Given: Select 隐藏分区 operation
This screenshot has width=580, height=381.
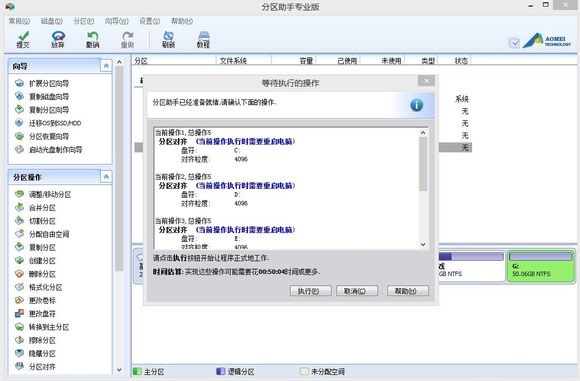Looking at the screenshot, I should [x=35, y=354].
